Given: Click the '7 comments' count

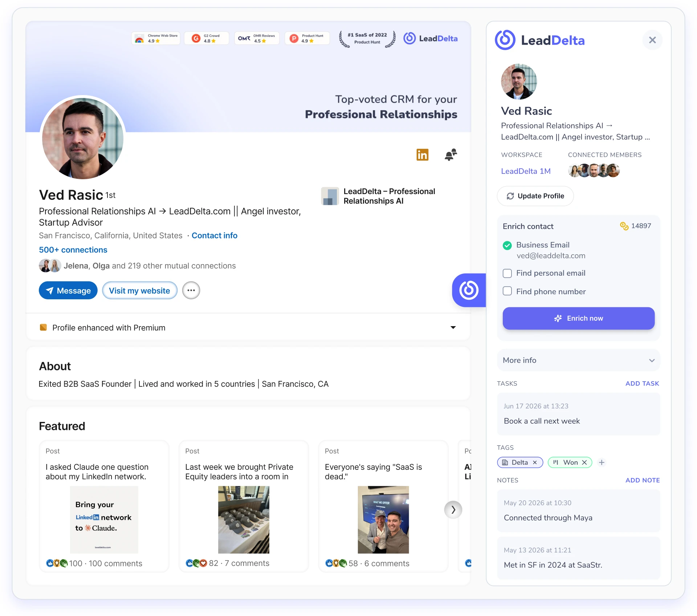Looking at the screenshot, I should pos(247,563).
